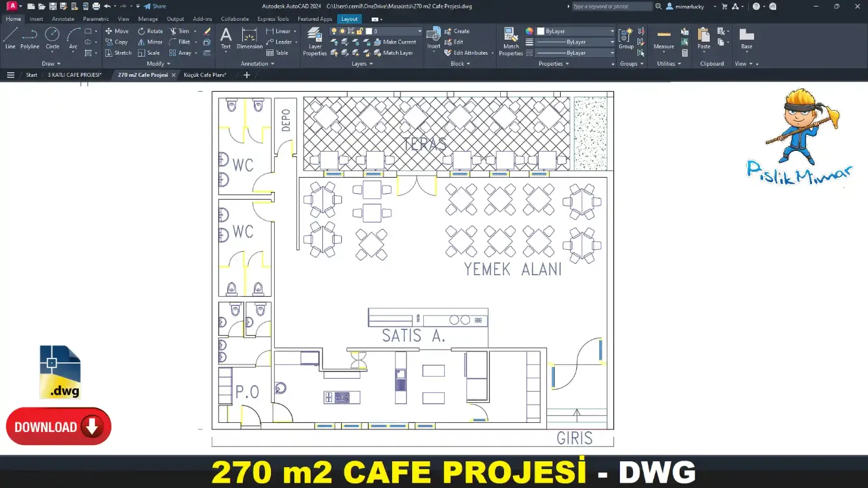
Task: Activate the Stretch command
Action: (118, 53)
